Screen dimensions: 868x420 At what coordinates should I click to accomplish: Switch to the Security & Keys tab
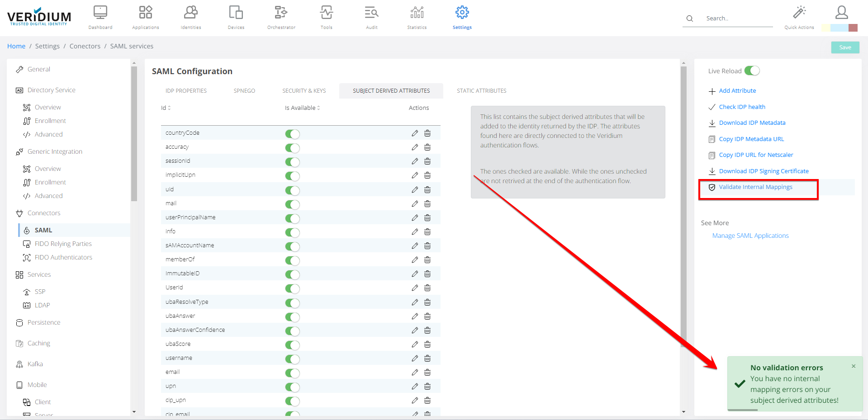(x=304, y=91)
